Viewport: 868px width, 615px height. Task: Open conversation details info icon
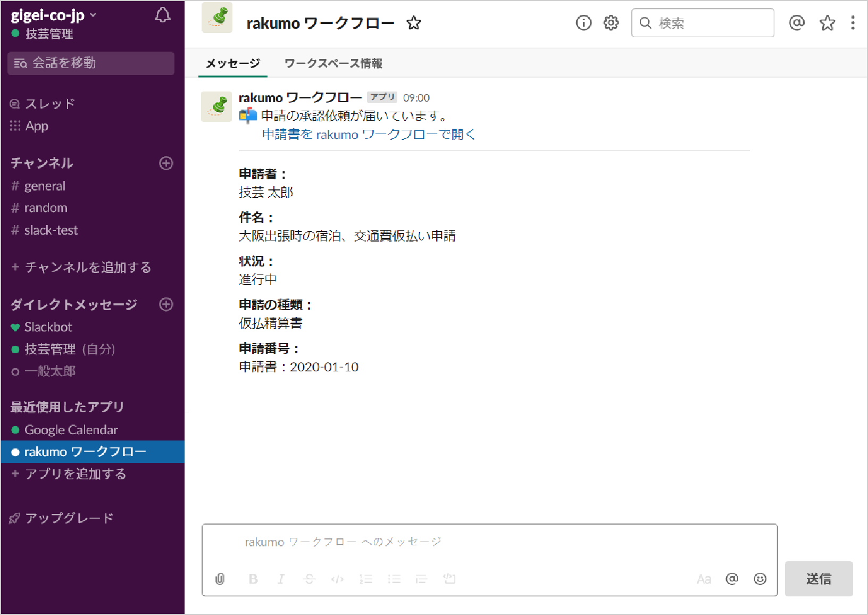coord(583,23)
